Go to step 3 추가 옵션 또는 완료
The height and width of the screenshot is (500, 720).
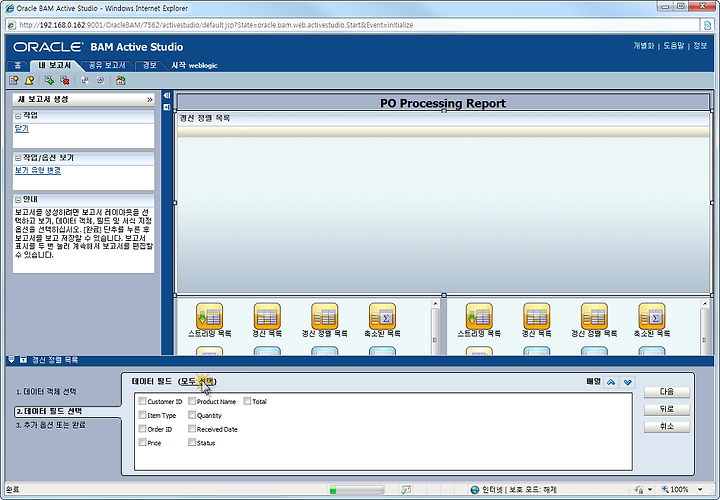point(51,425)
